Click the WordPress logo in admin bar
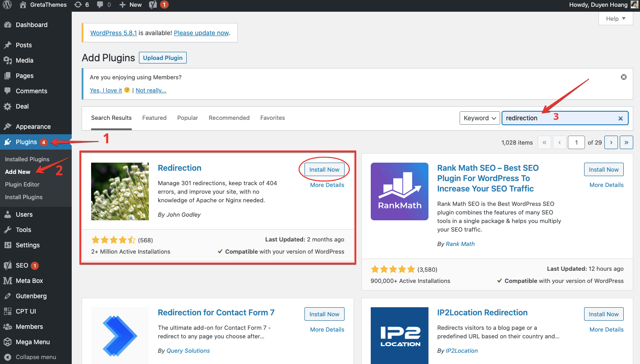This screenshot has height=364, width=640. click(x=8, y=5)
